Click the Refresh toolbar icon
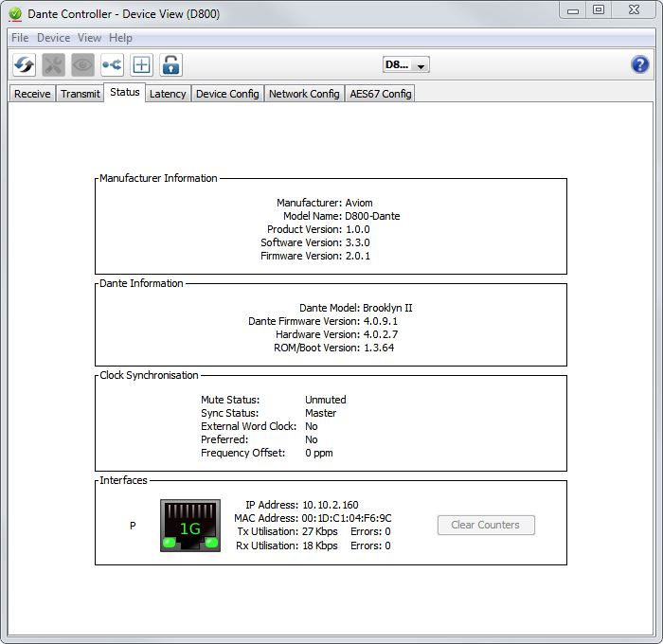 pos(24,64)
